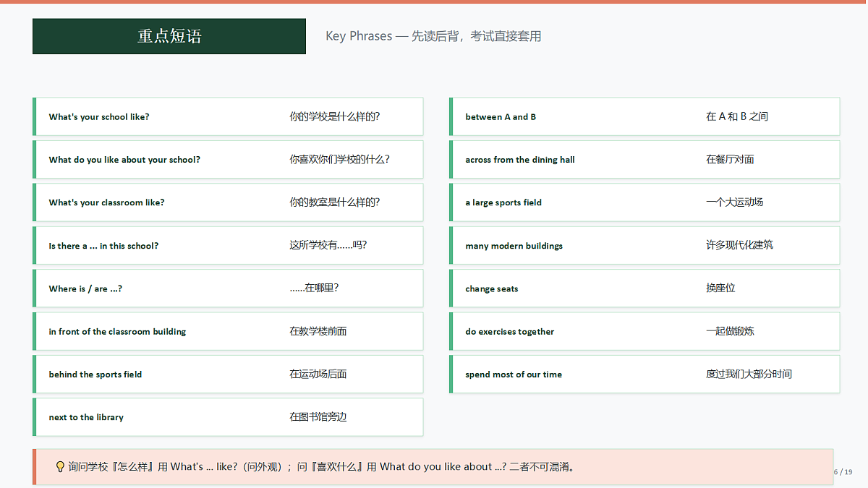Viewport: 868px width, 488px height.
Task: Click "What do you like about your school?"
Action: click(x=124, y=160)
